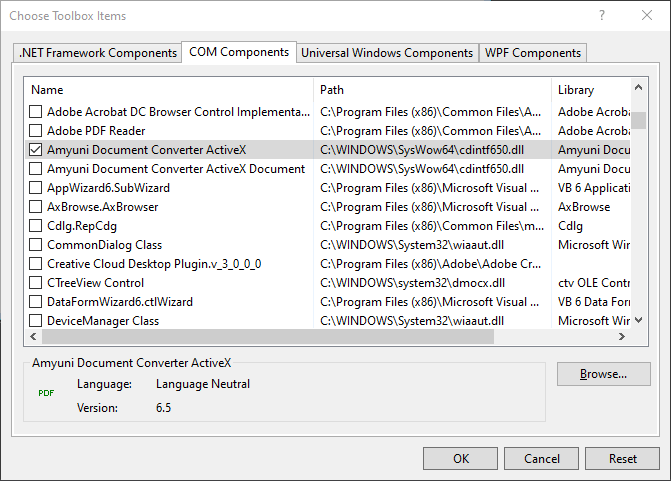Sort list by Path column header
Viewport: 671px width, 481px height.
click(x=433, y=90)
